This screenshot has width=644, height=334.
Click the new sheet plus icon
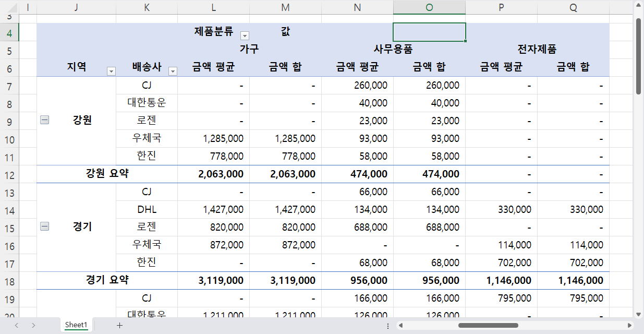(x=119, y=325)
